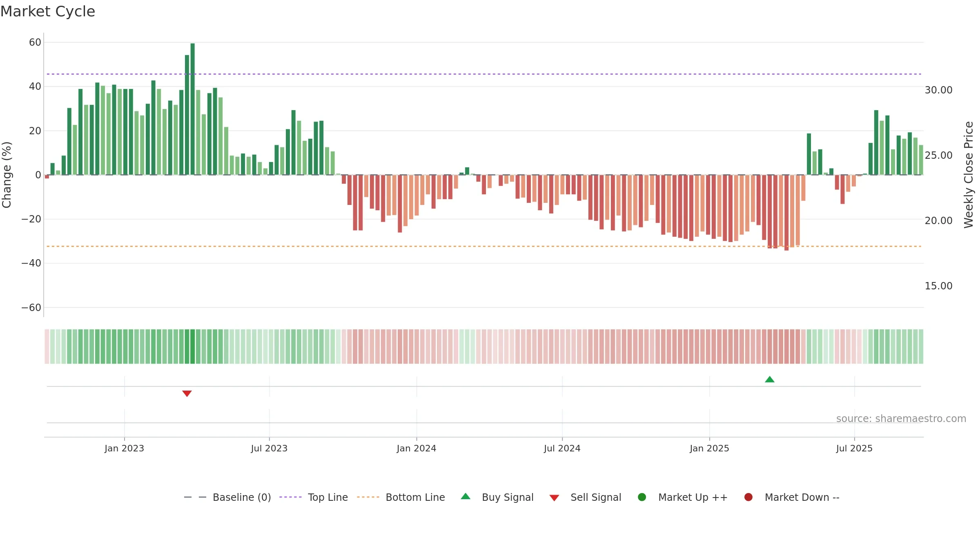980x551 pixels.
Task: Click the Change (%) axis title
Action: (x=7, y=175)
